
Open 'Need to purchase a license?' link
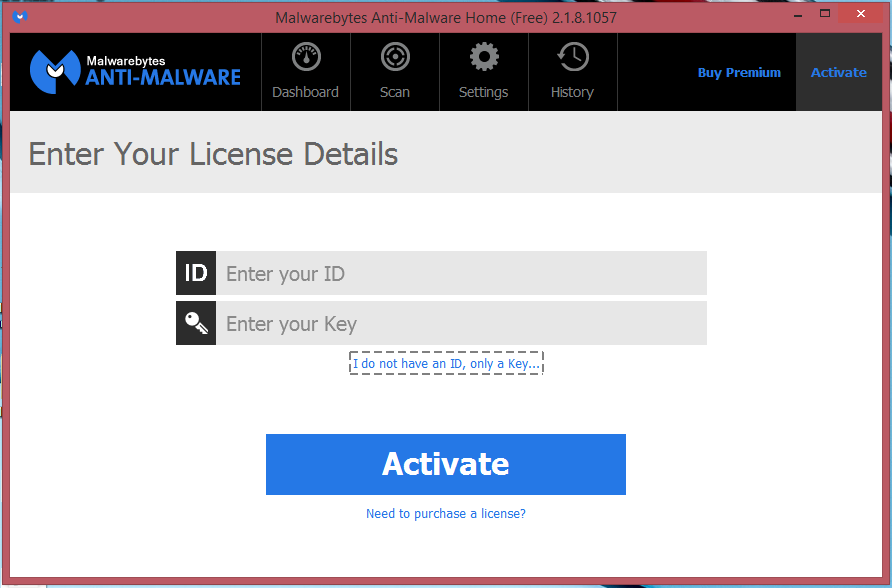(446, 514)
